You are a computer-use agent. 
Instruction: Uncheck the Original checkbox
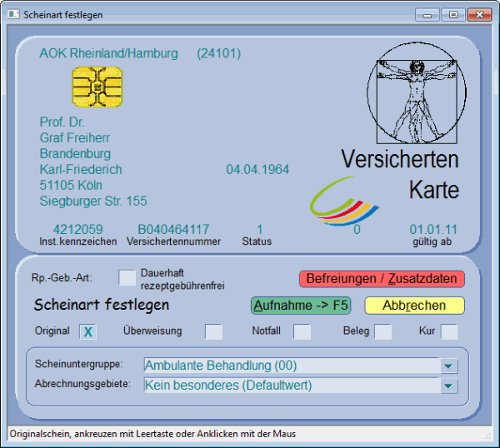point(87,331)
